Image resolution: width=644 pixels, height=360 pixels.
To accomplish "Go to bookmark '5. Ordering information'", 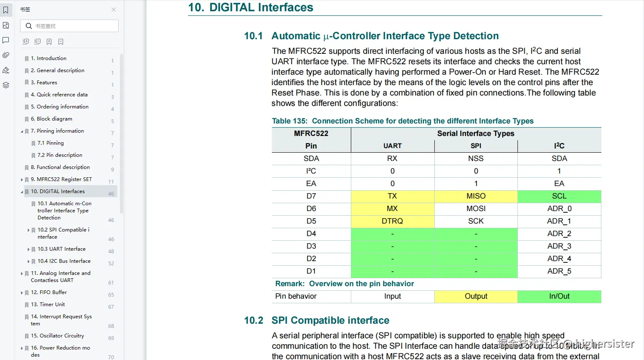I will pos(60,107).
